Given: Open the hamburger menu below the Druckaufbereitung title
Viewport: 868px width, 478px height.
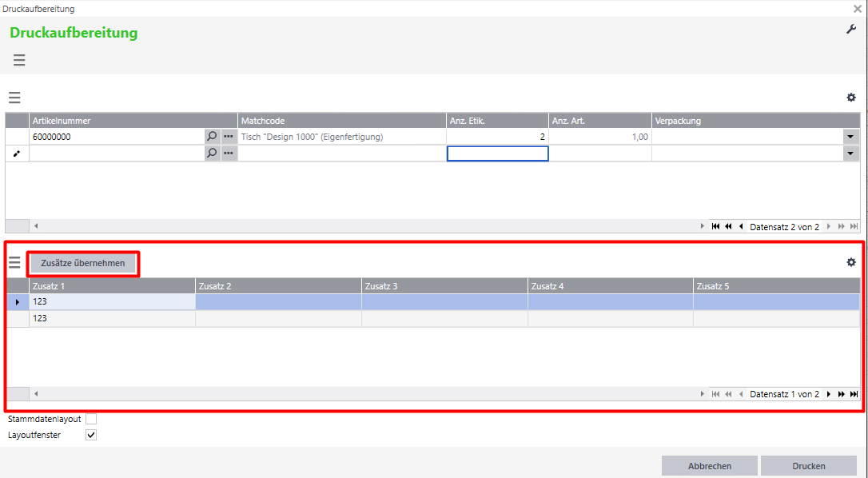Looking at the screenshot, I should coord(19,60).
